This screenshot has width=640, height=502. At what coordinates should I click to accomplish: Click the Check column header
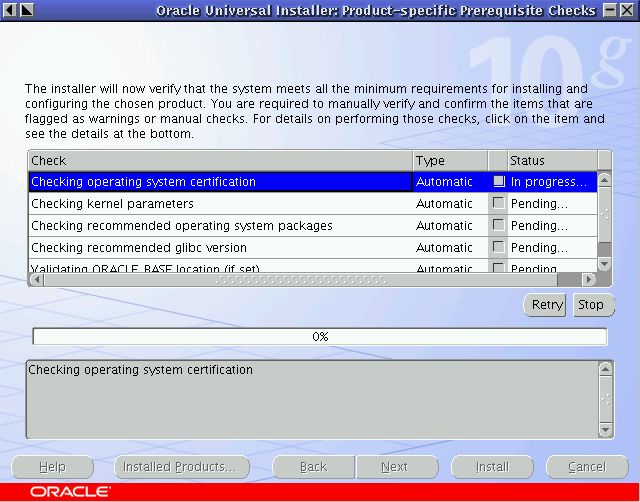220,160
